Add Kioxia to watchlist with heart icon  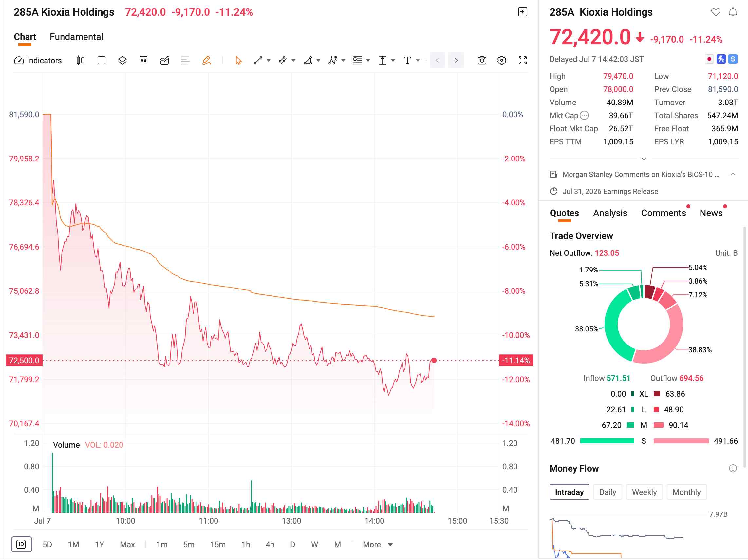(x=716, y=12)
